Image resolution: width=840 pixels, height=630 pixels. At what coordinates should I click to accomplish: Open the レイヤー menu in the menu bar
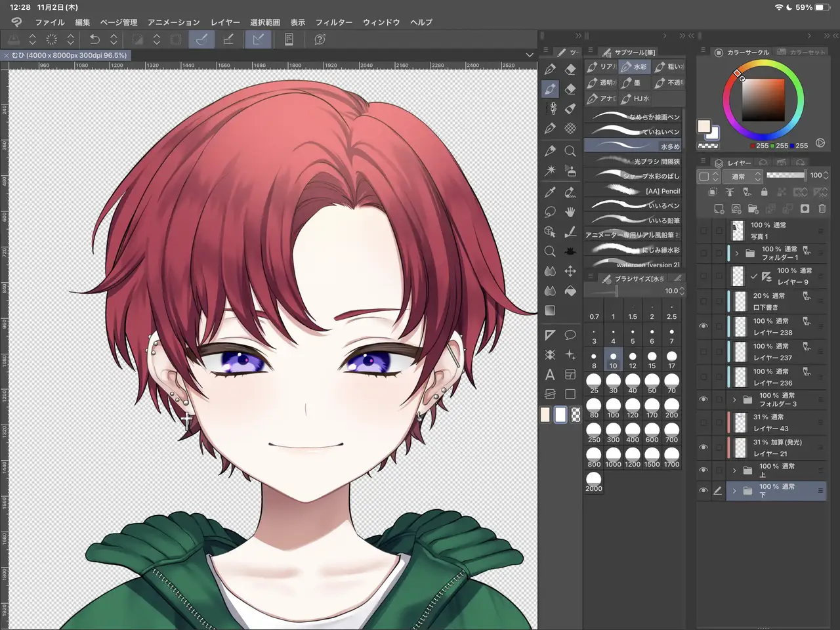[225, 22]
